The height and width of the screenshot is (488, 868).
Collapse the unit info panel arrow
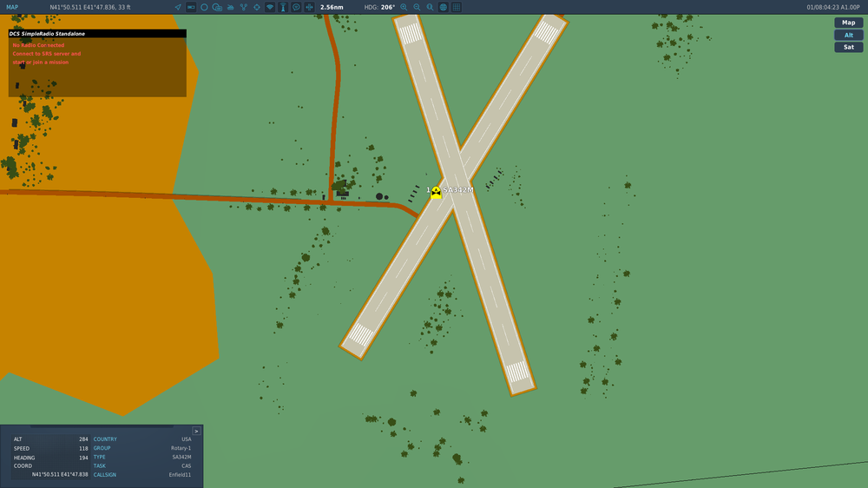[196, 431]
